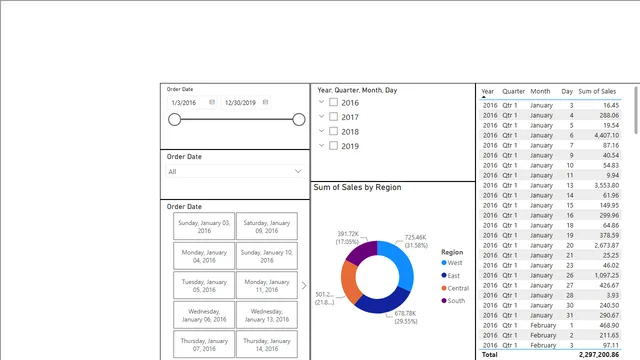Click the 3,553.80 sales cell
This screenshot has height=360, width=640.
607,185
